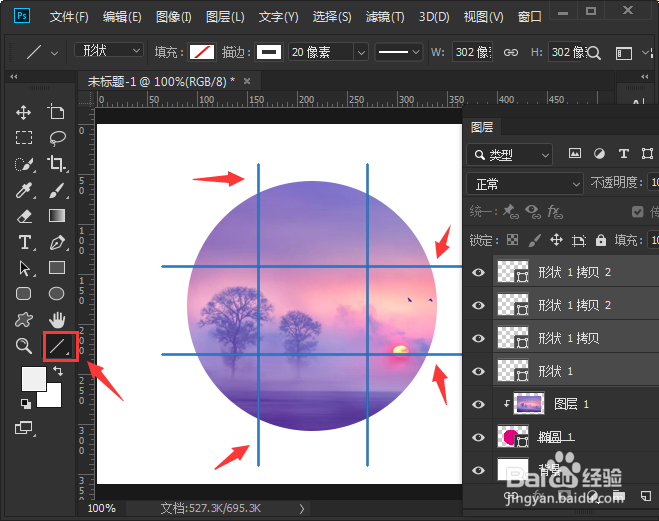Select the Rectangle shape tool
659x521 pixels.
(57, 268)
